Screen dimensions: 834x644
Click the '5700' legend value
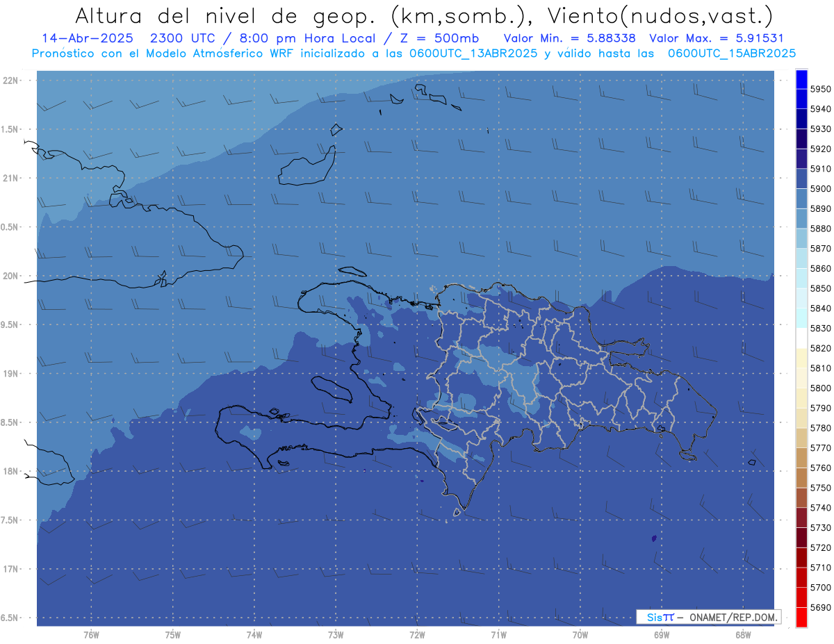(821, 588)
